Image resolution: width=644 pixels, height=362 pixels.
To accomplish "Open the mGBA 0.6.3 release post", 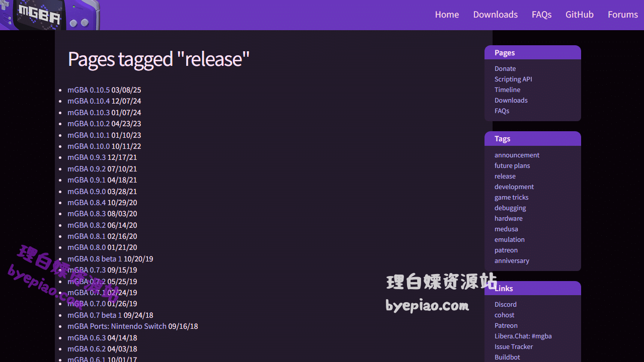I will [87, 338].
